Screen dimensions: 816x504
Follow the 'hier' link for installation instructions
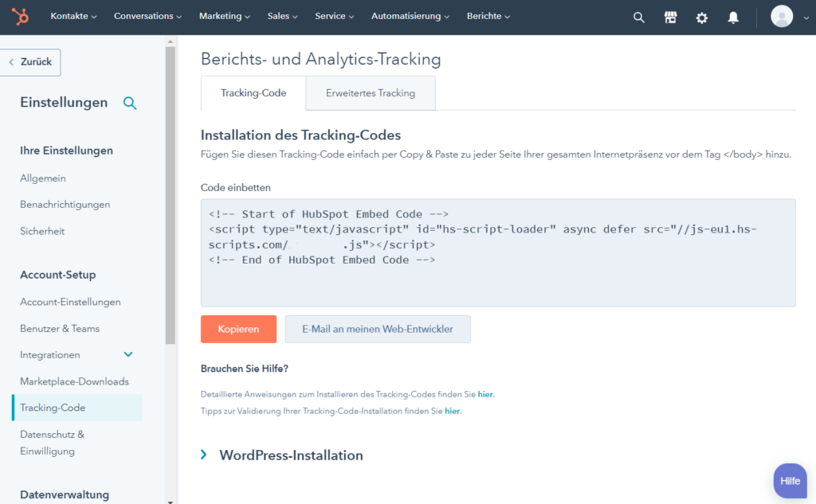(485, 394)
